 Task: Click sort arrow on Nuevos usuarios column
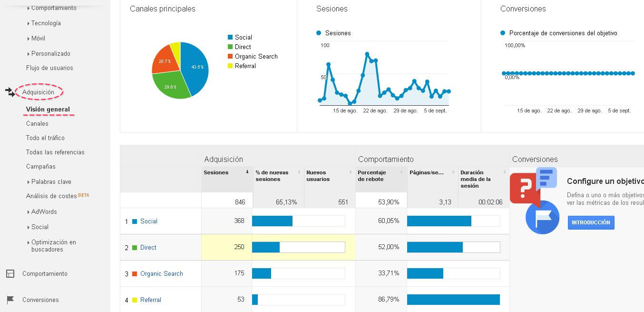click(x=350, y=172)
